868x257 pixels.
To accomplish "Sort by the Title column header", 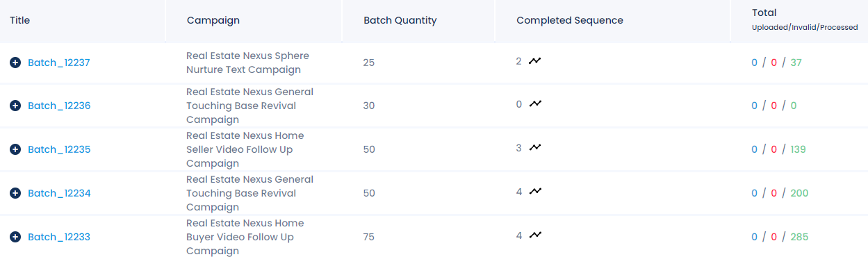I will [20, 20].
